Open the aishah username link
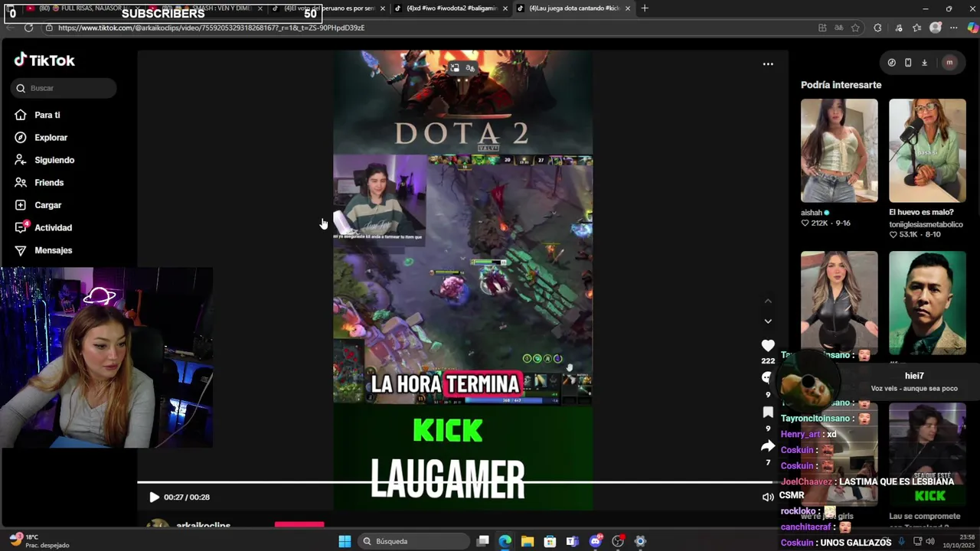980x551 pixels. coord(812,213)
